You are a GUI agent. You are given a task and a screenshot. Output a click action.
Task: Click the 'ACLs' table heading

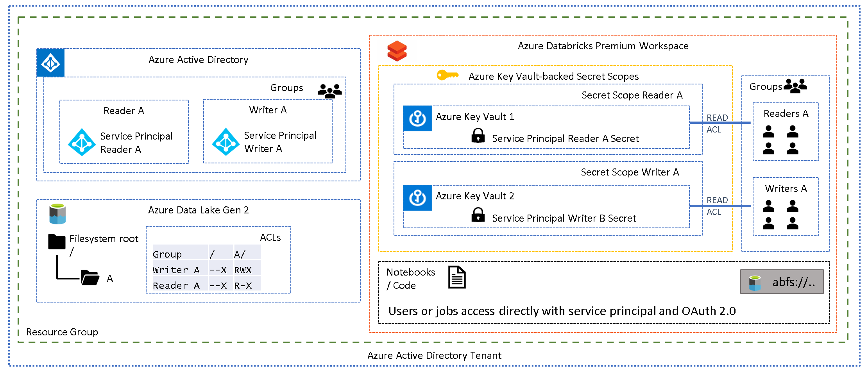tap(270, 237)
